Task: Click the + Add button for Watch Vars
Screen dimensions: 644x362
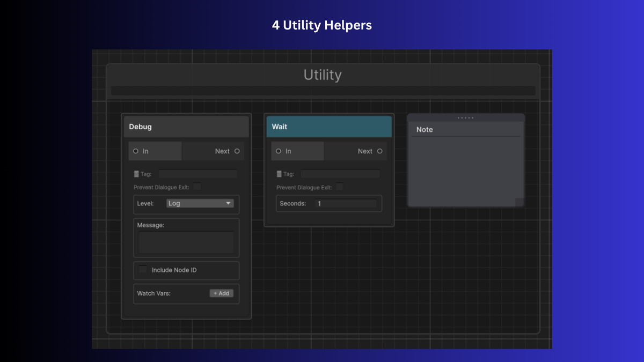Action: 221,293
